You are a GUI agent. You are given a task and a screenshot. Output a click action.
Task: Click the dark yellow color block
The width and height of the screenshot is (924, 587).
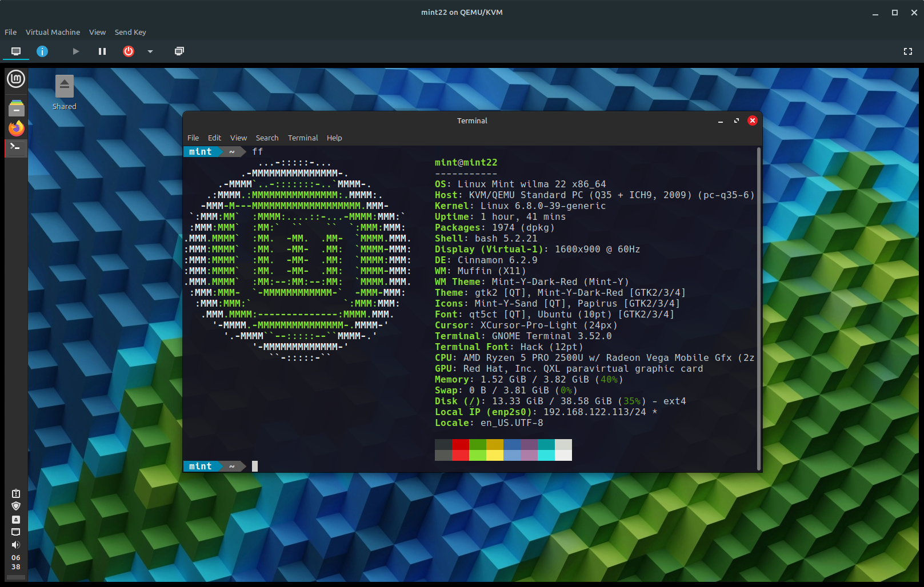pos(495,445)
